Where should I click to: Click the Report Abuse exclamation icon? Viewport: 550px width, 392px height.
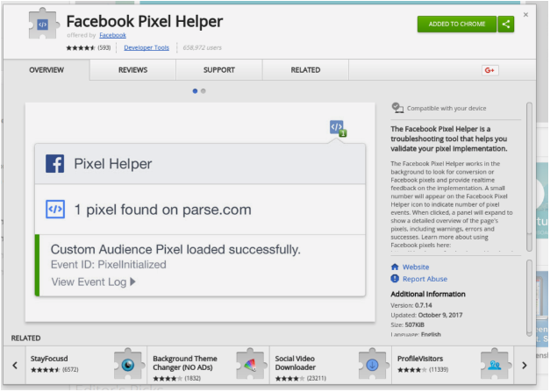coord(395,279)
